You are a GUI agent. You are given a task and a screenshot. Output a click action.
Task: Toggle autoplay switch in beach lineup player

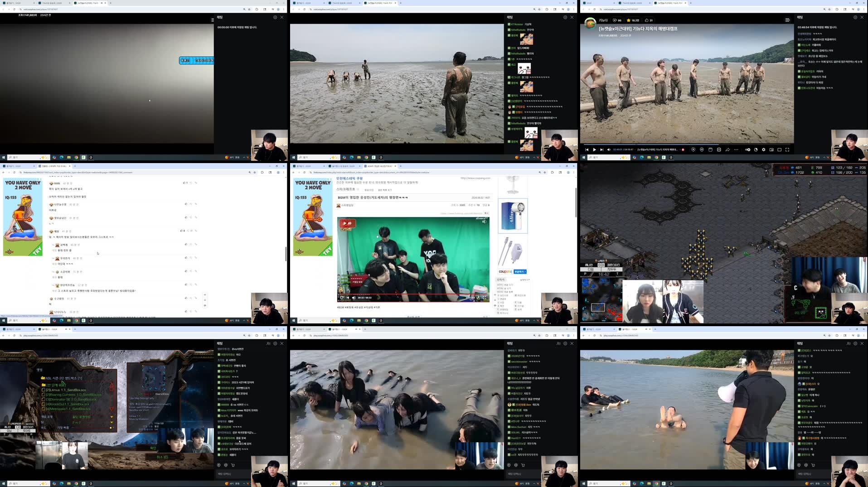pos(747,149)
